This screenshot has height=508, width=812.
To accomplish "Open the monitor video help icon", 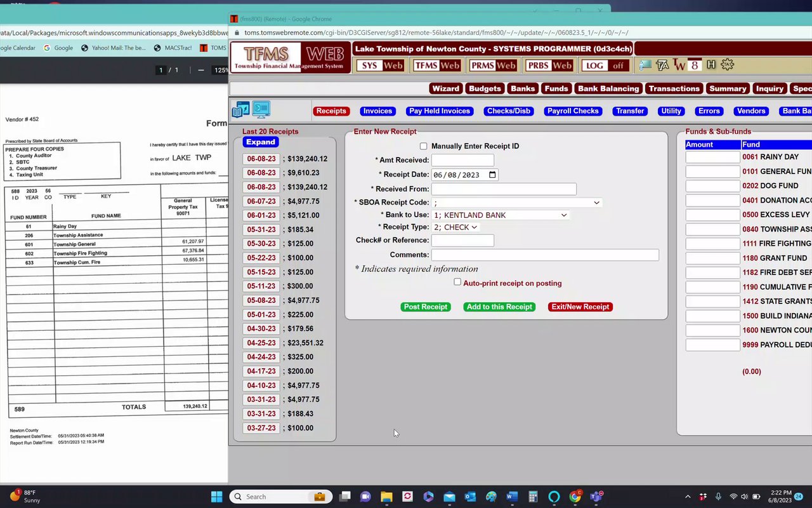I will pyautogui.click(x=261, y=110).
